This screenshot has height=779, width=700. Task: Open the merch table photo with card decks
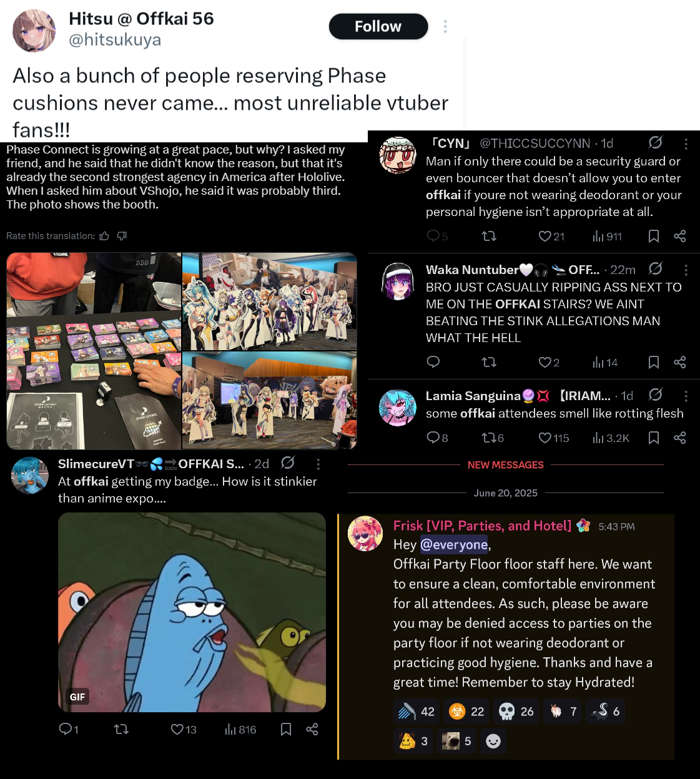point(94,351)
